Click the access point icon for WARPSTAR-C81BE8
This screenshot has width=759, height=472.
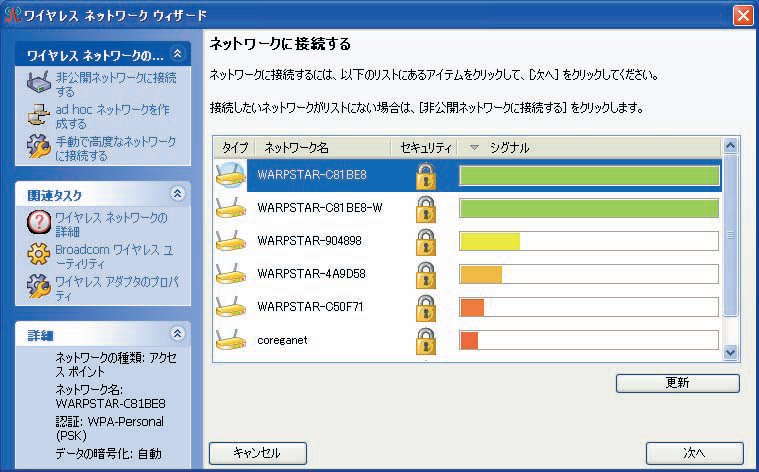[x=230, y=175]
